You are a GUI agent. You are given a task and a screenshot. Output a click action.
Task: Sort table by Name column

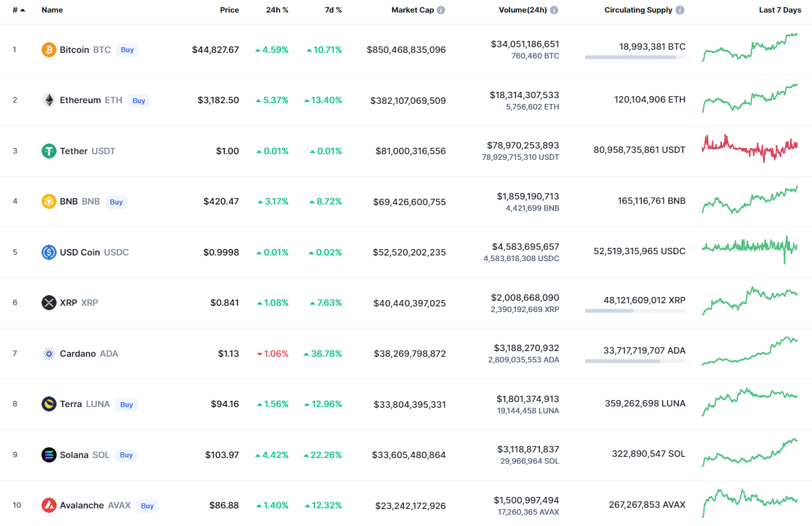click(x=52, y=10)
